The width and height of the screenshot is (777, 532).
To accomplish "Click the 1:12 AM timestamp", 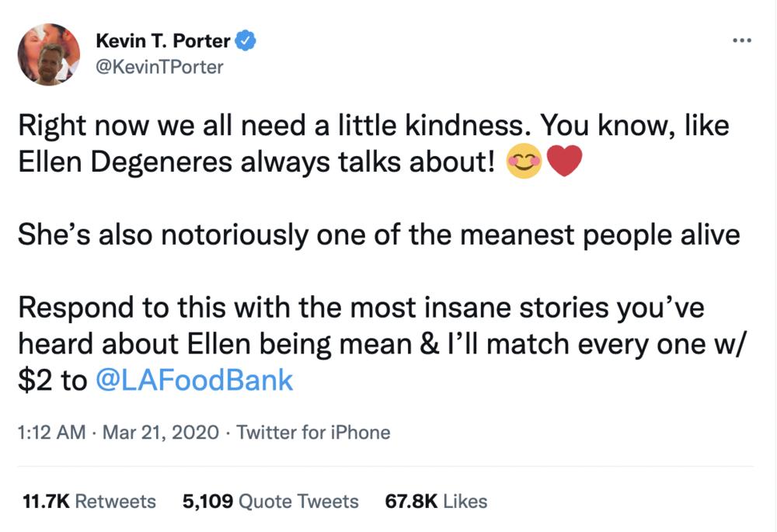I will point(51,433).
